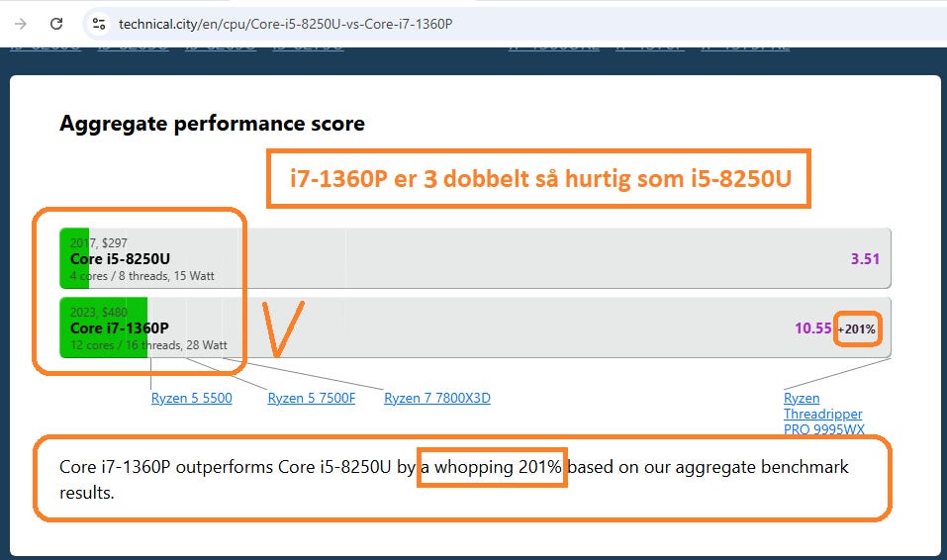Click the "Core i5-8250U" processor name
Image resolution: width=947 pixels, height=560 pixels.
click(x=120, y=258)
